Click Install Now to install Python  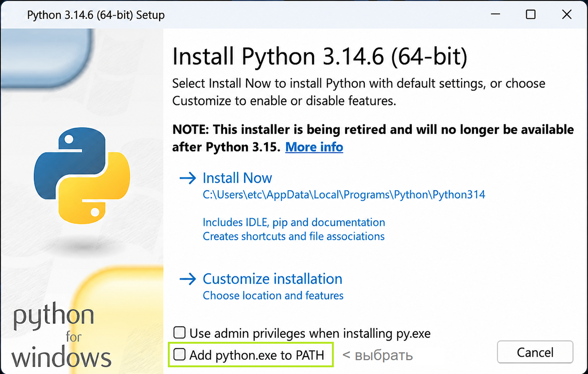[237, 178]
